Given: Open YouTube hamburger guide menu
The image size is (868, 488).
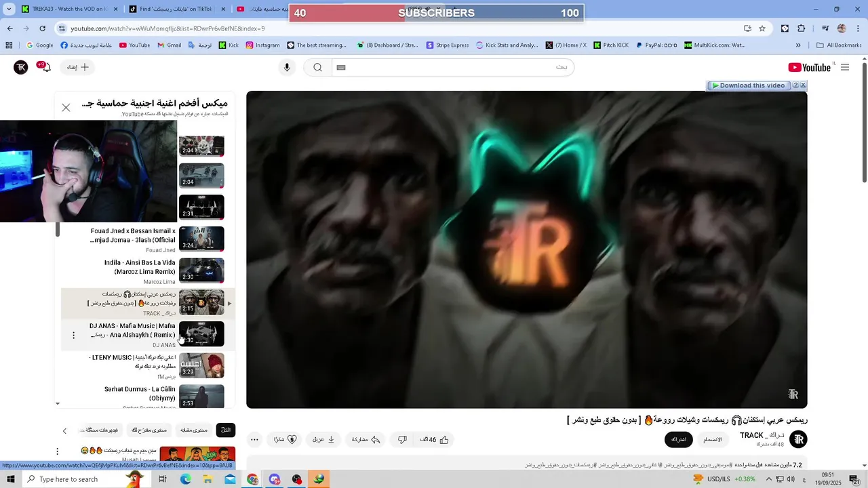Looking at the screenshot, I should click(x=845, y=67).
